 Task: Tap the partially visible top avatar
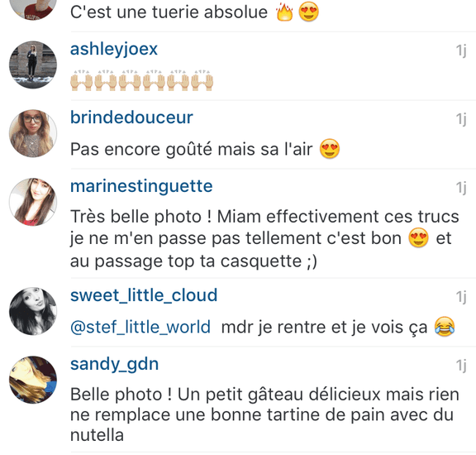click(x=33, y=10)
